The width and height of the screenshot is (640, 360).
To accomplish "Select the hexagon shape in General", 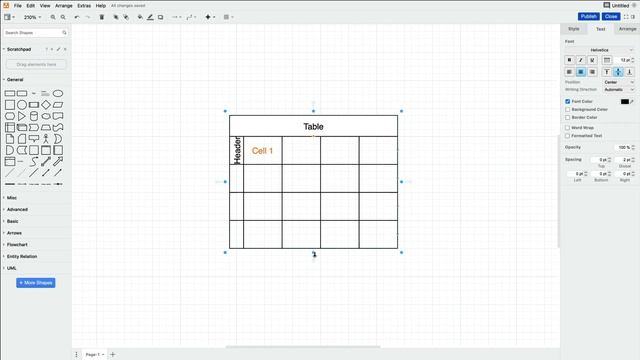I will tap(10, 116).
